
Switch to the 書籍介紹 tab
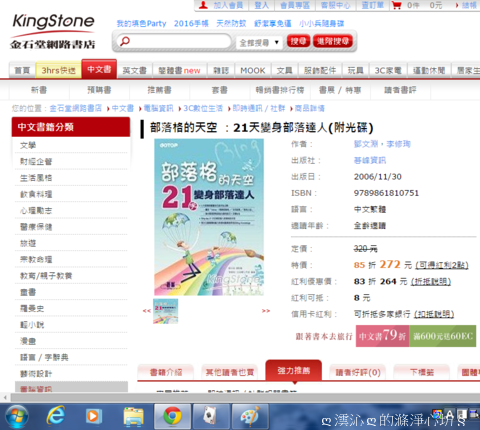coord(166,372)
